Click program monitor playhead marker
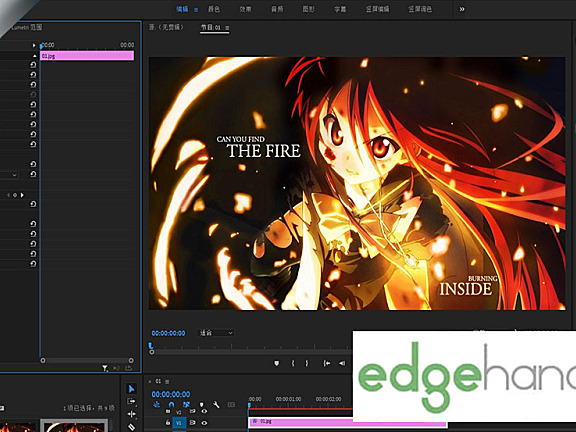This screenshot has height=432, width=576. pyautogui.click(x=150, y=345)
